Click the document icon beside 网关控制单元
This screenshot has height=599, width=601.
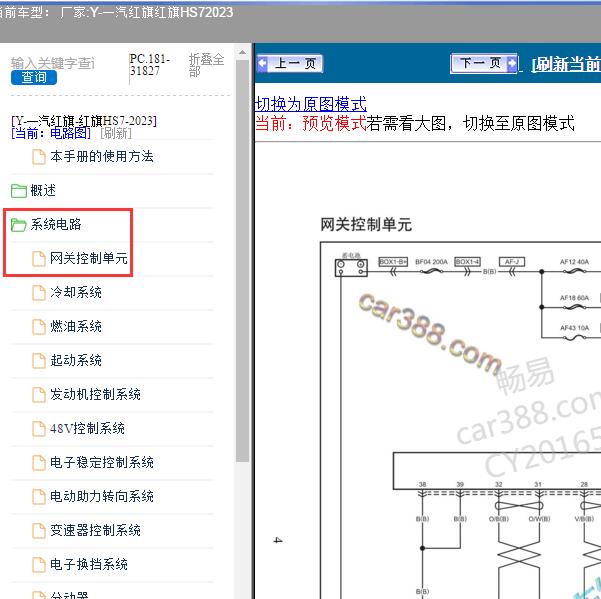38,259
